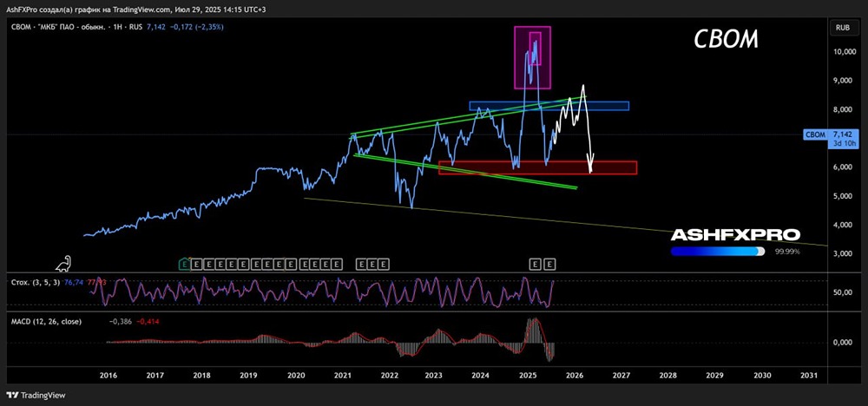Screen dimensions: 868x406
Task: Open the TradingView logo link
Action: [x=36, y=395]
